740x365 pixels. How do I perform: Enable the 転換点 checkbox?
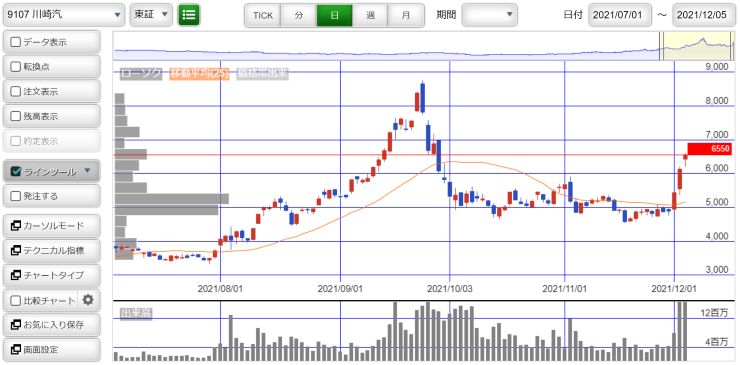click(15, 67)
